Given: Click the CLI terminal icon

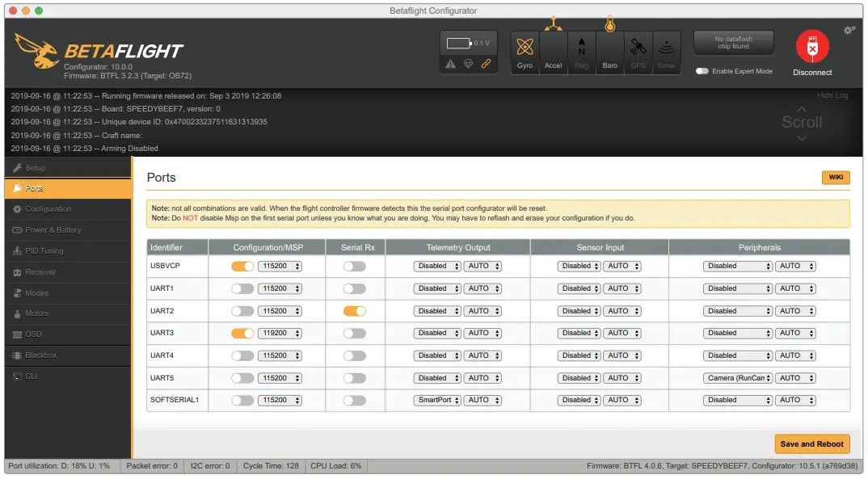Looking at the screenshot, I should (x=17, y=376).
